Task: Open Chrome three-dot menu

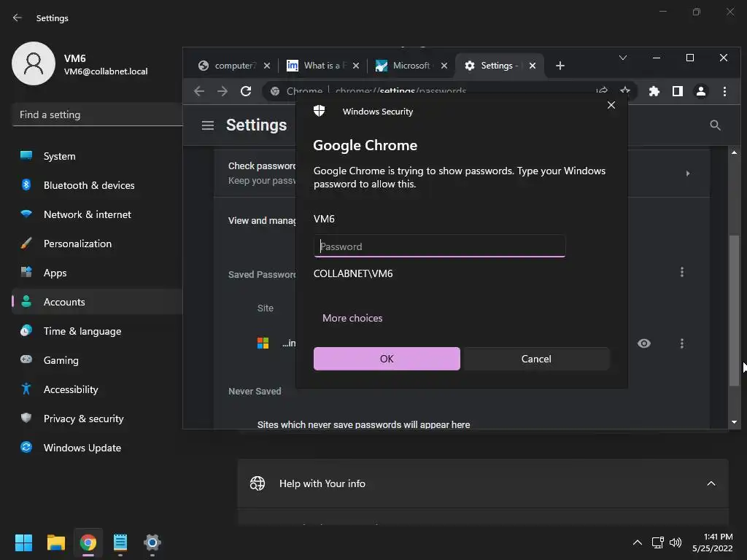Action: point(724,91)
